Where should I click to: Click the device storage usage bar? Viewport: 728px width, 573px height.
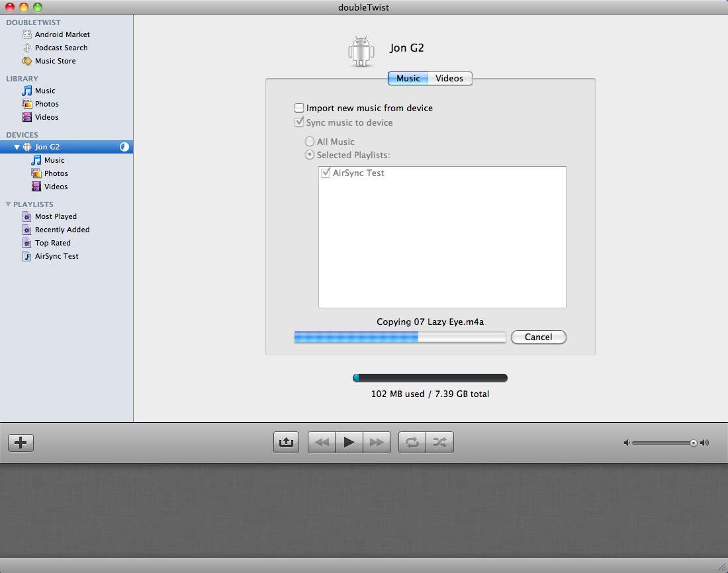click(430, 378)
